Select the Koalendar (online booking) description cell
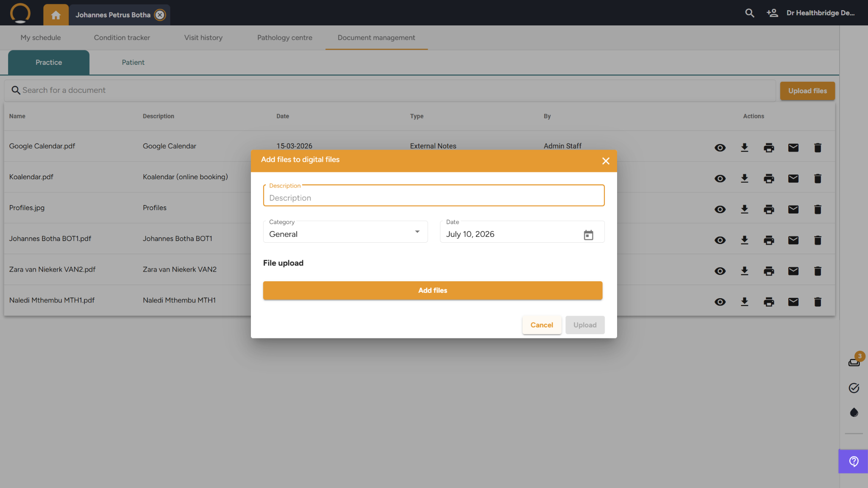 click(x=185, y=177)
